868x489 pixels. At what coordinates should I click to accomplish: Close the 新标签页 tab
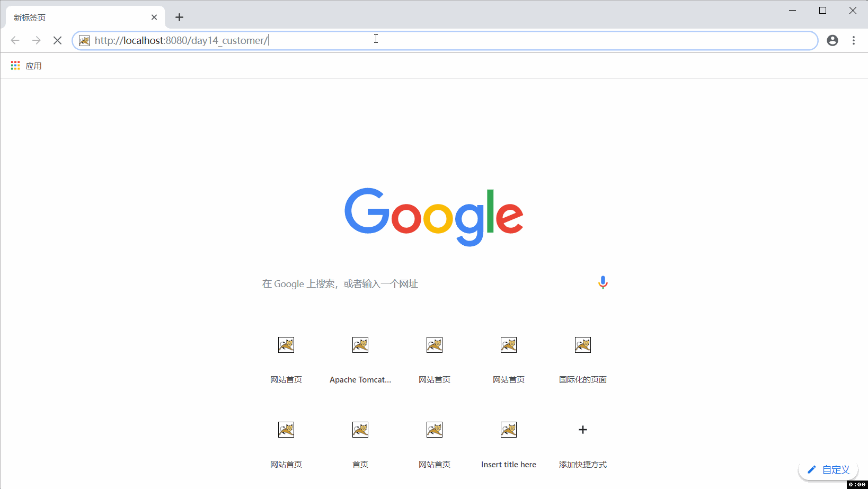tap(154, 17)
